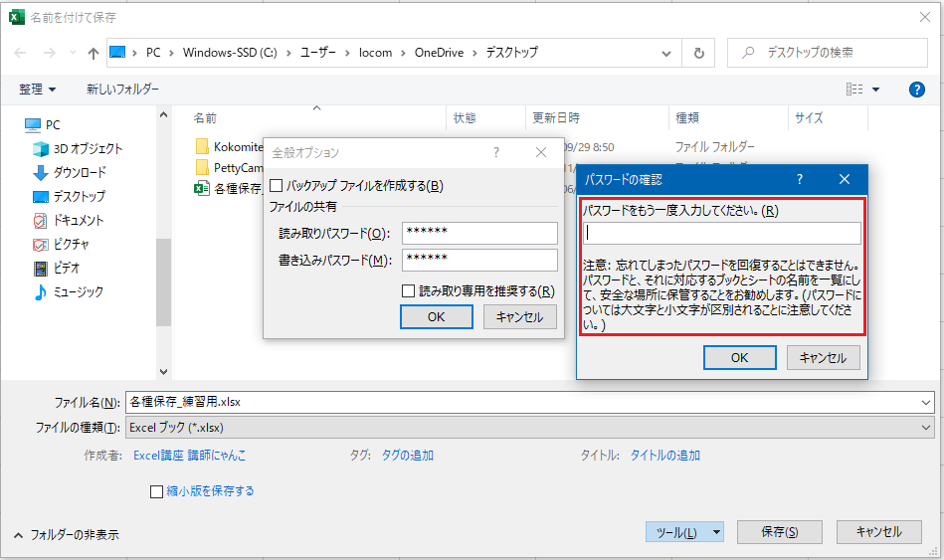
Task: Click help icon in パスワードの確認 dialog
Action: (x=800, y=179)
